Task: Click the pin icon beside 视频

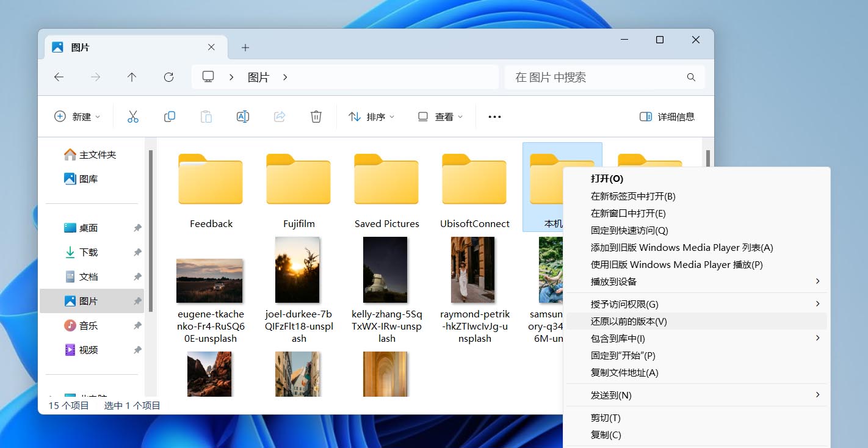Action: [137, 350]
